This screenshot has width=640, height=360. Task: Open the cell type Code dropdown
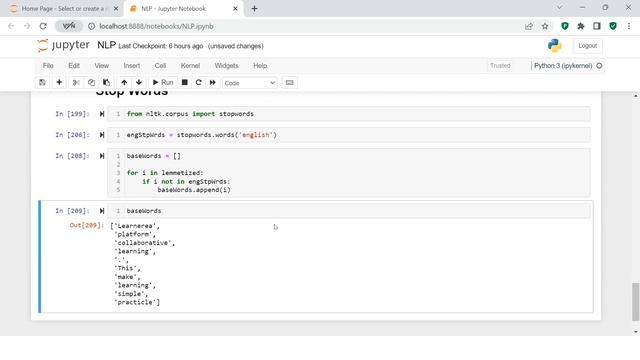point(249,83)
